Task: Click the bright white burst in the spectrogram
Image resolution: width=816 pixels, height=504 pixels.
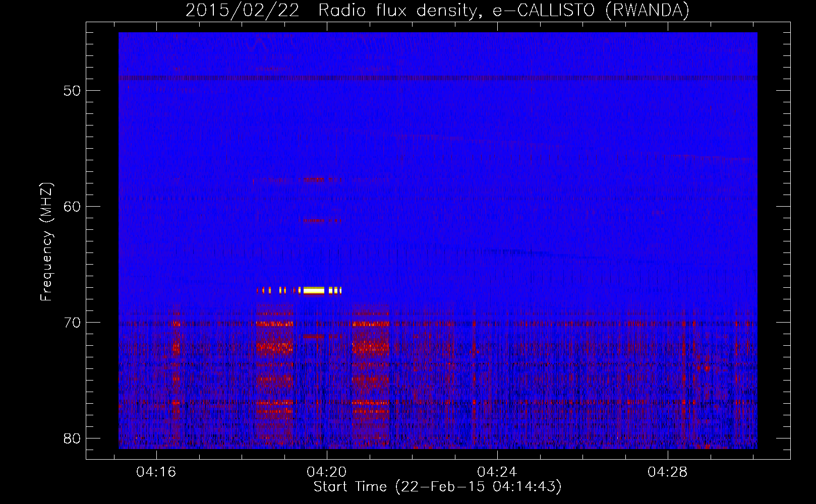Action: pos(314,290)
